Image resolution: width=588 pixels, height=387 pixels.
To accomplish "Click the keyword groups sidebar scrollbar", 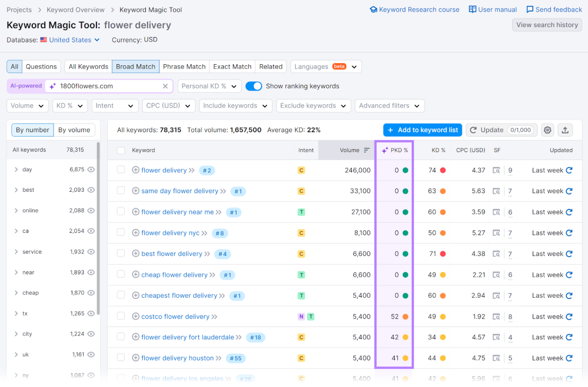I will tap(98, 229).
